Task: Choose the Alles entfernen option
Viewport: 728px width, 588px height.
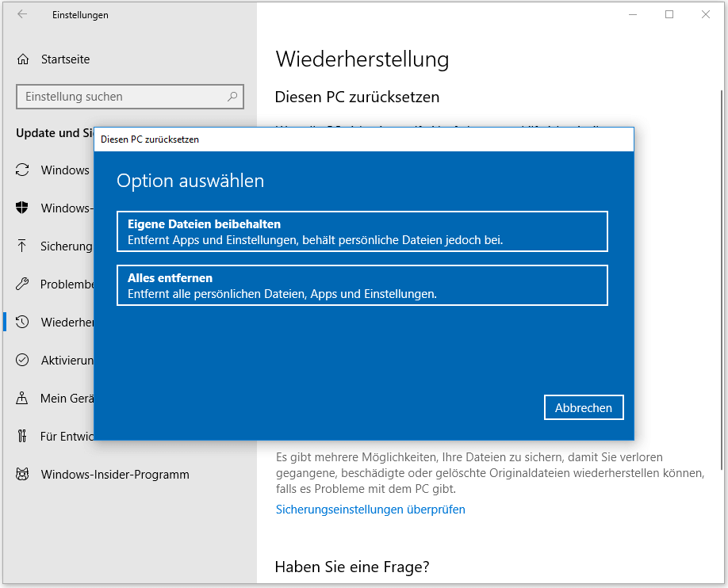Action: click(x=362, y=285)
